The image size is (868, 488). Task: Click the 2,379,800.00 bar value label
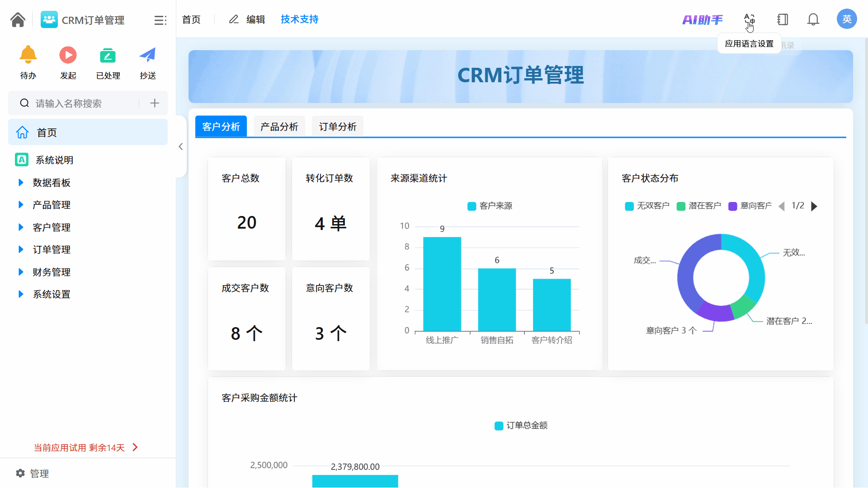tap(355, 467)
